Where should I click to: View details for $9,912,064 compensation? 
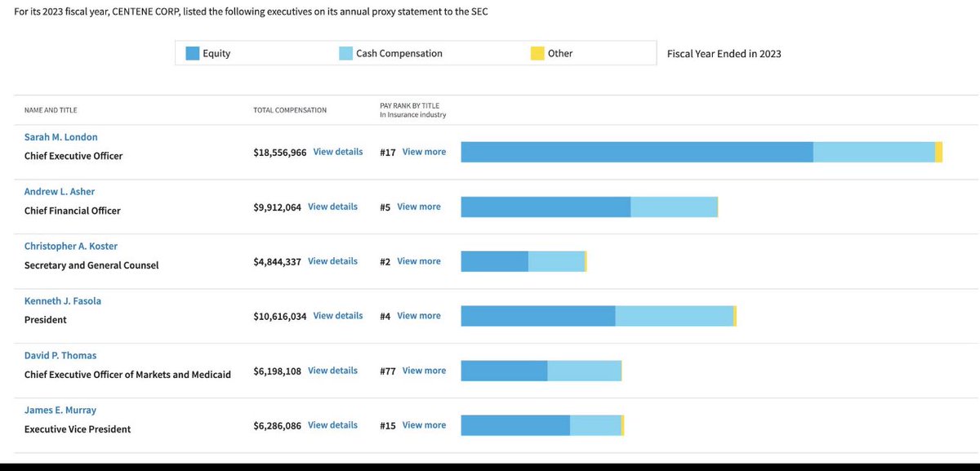pyautogui.click(x=332, y=207)
